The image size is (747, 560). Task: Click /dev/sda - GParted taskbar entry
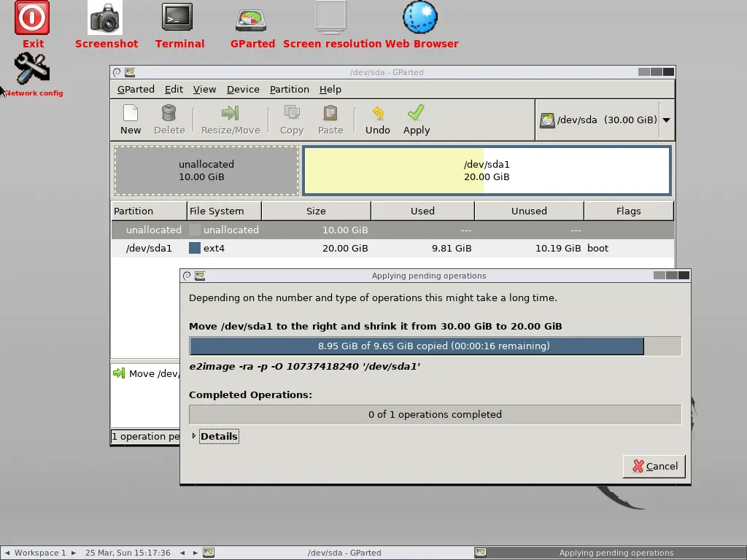[344, 553]
